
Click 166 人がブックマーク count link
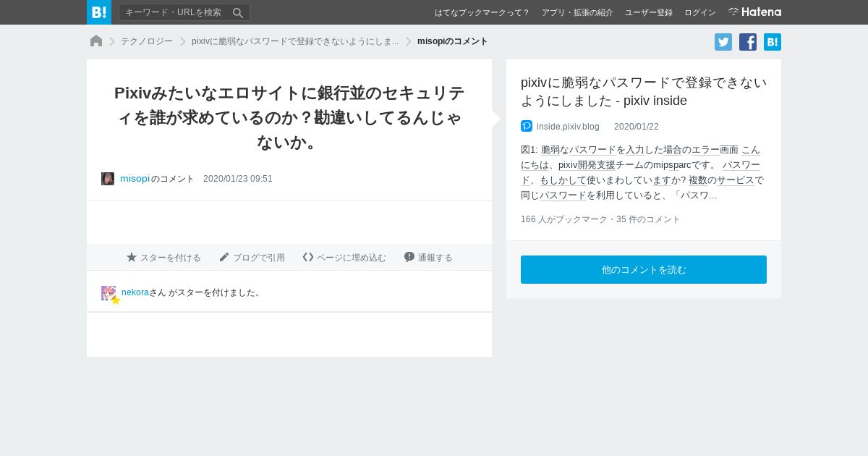[564, 219]
